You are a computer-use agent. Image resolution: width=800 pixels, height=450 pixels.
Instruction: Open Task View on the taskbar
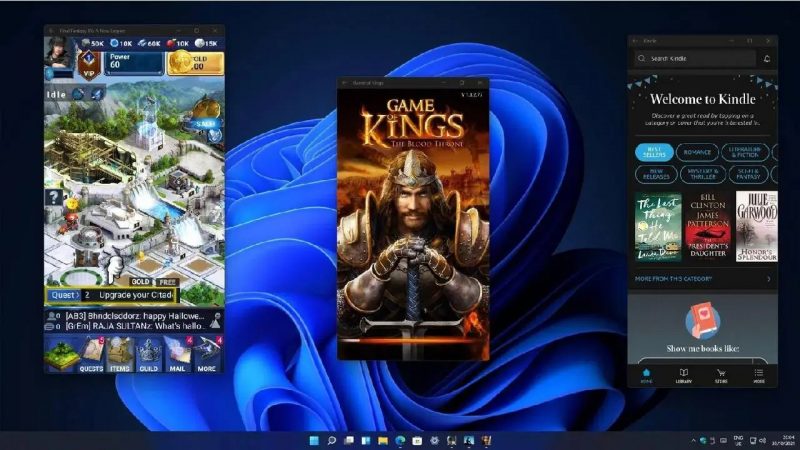349,440
